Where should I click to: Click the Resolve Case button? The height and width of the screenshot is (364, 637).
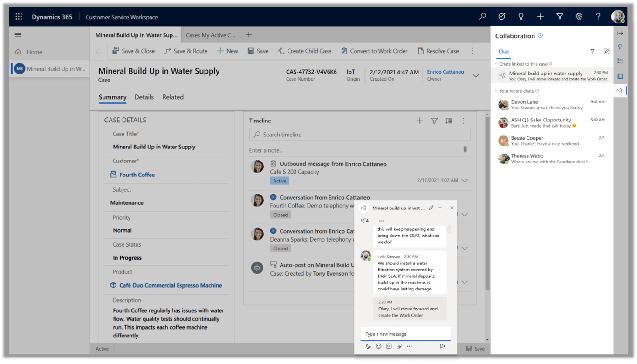pyautogui.click(x=438, y=51)
